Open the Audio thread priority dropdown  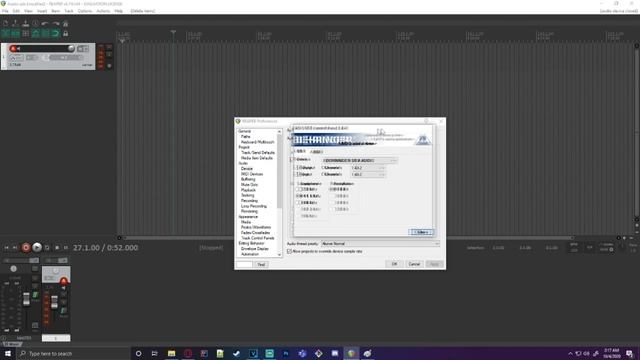(380, 244)
